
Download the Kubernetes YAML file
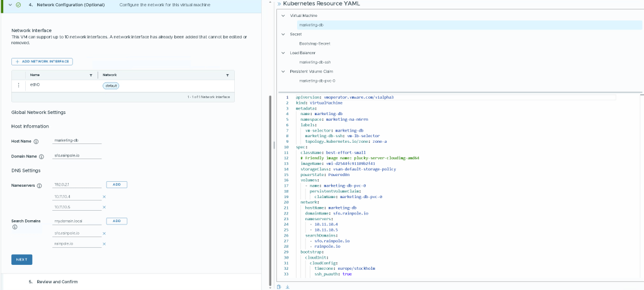[286, 286]
